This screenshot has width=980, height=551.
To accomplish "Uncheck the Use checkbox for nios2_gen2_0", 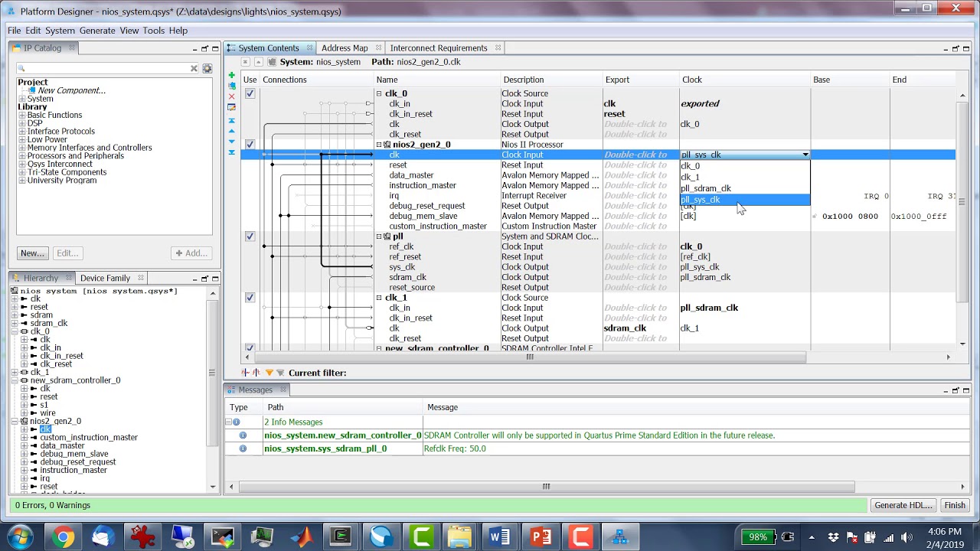I will [250, 145].
